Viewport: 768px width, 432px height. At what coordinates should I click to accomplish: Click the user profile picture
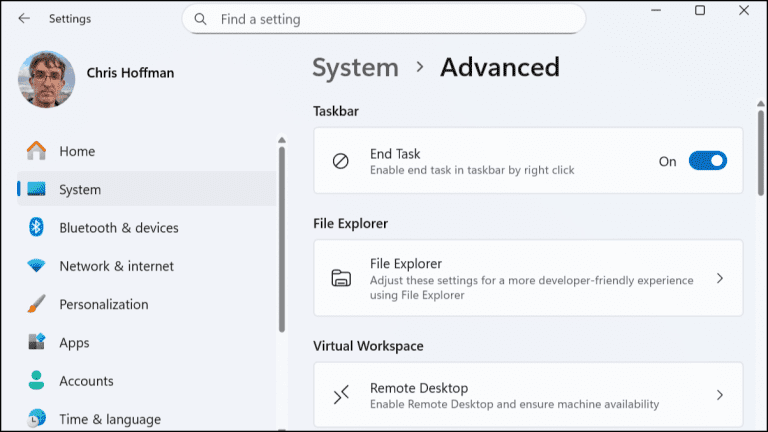(47, 80)
